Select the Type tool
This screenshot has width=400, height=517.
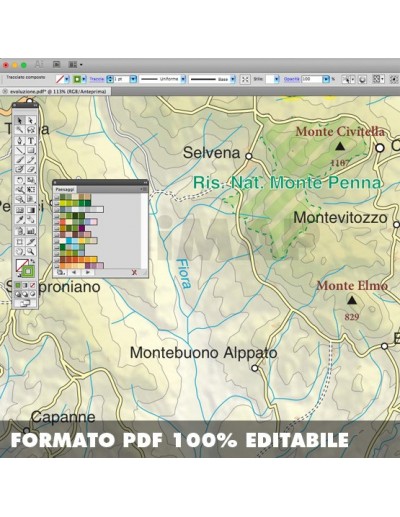coord(30,141)
